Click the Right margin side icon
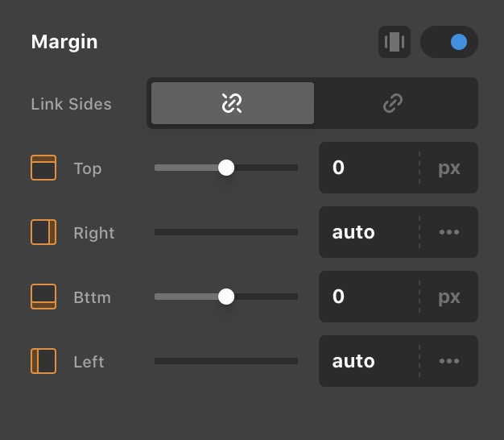Image resolution: width=504 pixels, height=440 pixels. pyautogui.click(x=43, y=232)
